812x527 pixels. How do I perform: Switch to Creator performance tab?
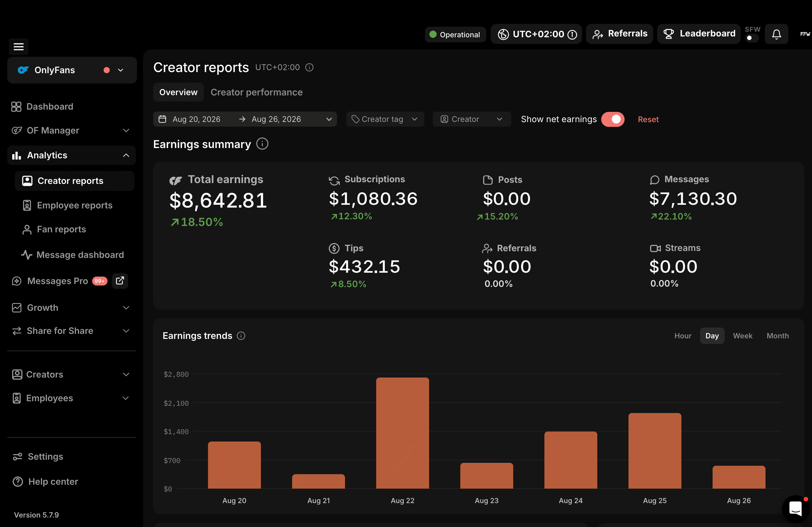256,92
